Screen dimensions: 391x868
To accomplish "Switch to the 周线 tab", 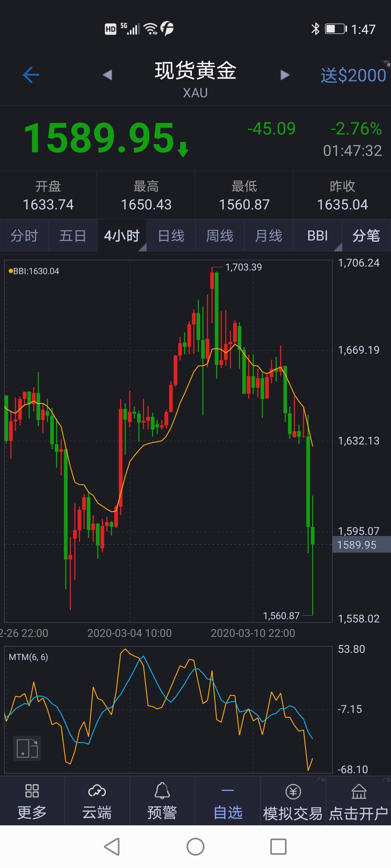I will coord(220,235).
